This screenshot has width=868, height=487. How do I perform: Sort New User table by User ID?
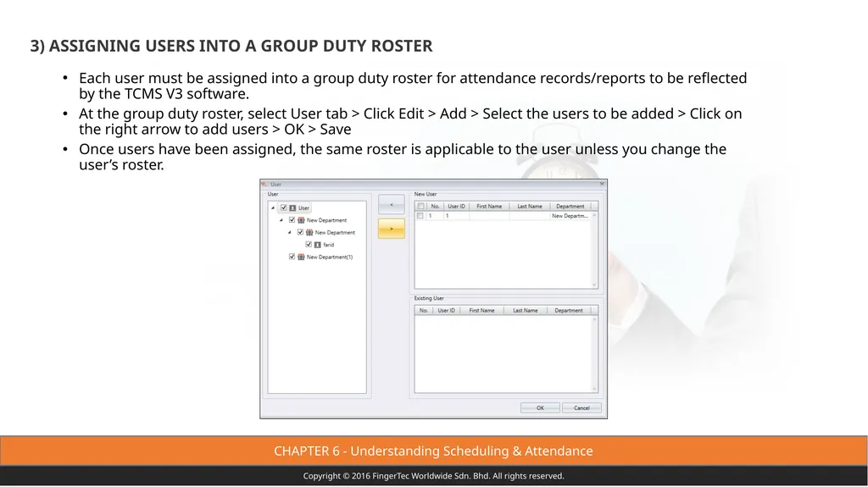[x=456, y=207]
